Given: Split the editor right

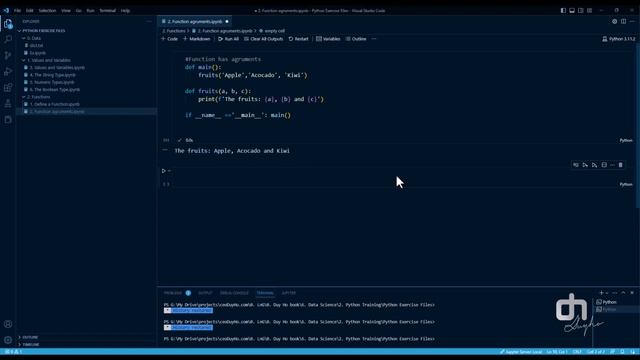Looking at the screenshot, I should pyautogui.click(x=623, y=21).
